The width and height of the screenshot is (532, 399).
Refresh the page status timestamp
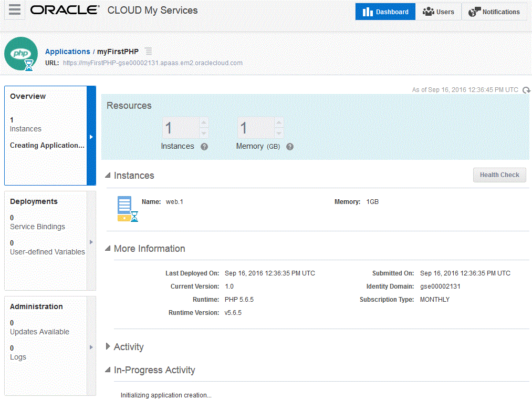pos(526,90)
